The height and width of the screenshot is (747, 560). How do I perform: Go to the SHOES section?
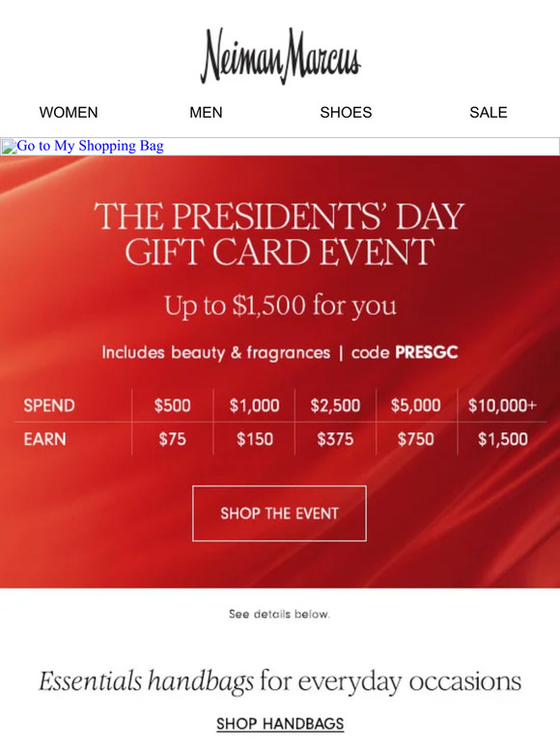click(346, 112)
